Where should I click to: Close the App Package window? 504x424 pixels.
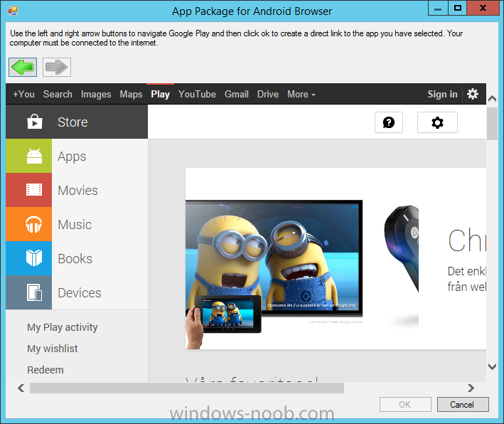click(x=483, y=8)
